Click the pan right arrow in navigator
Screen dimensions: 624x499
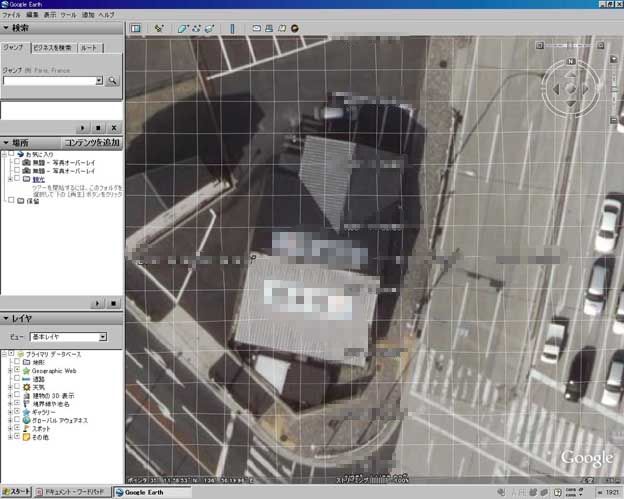(x=586, y=89)
